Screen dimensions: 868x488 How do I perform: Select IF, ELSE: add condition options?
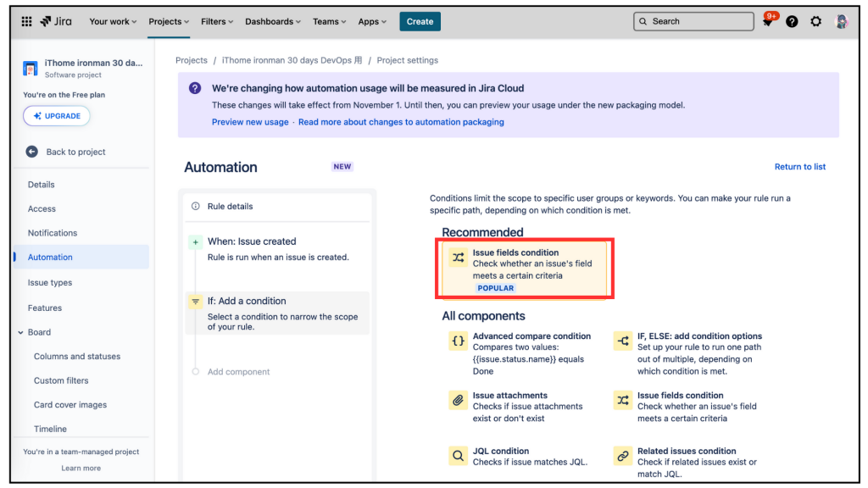(x=690, y=353)
